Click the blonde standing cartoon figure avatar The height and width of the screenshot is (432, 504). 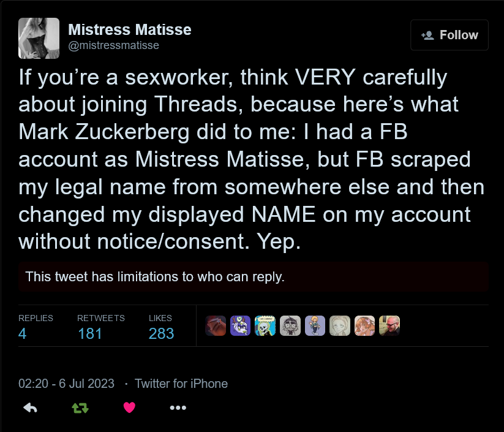[315, 326]
